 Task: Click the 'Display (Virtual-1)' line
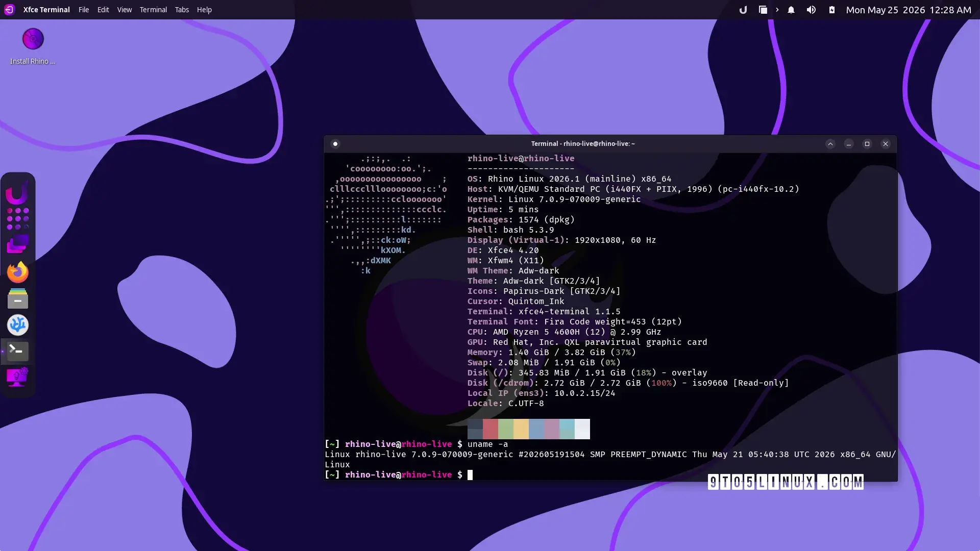click(561, 240)
